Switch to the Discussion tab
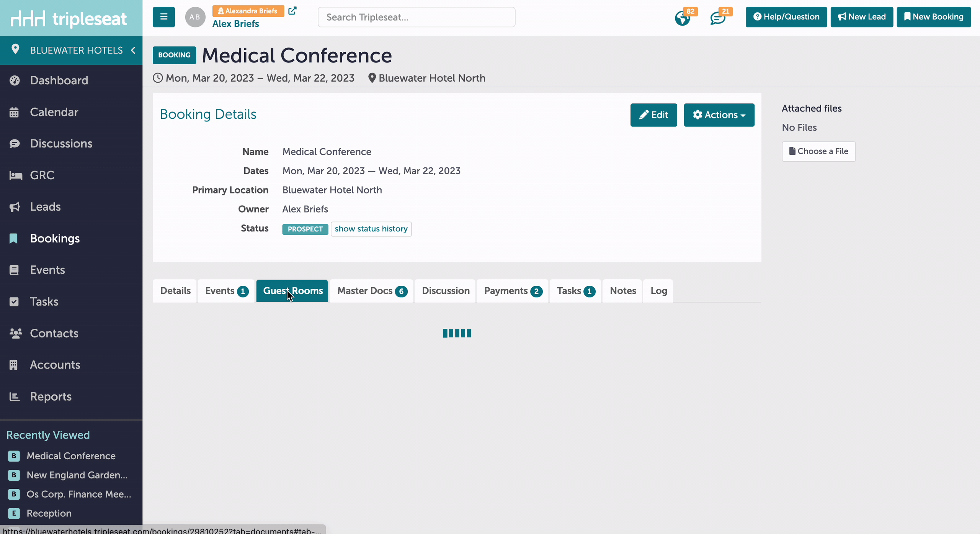 [x=445, y=291]
